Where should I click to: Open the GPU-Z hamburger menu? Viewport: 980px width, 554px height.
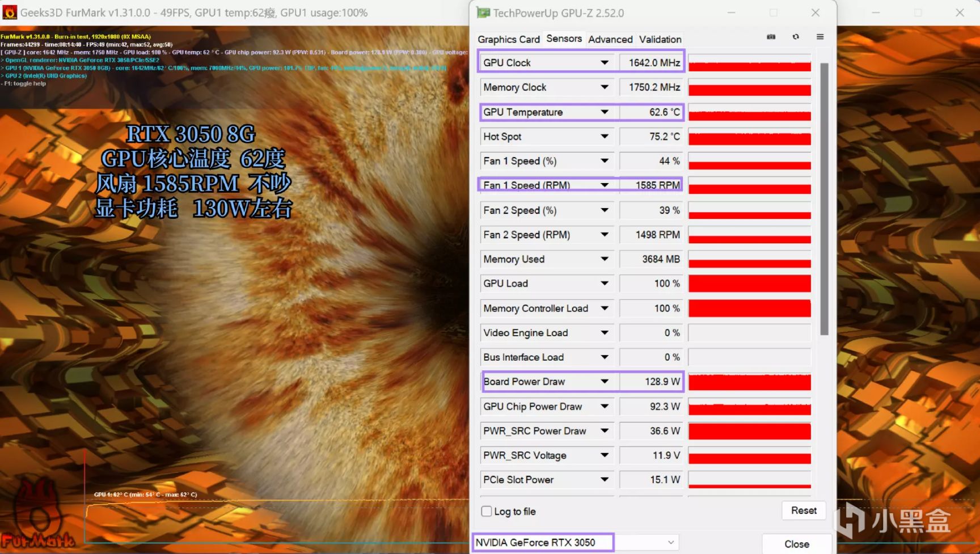point(820,37)
